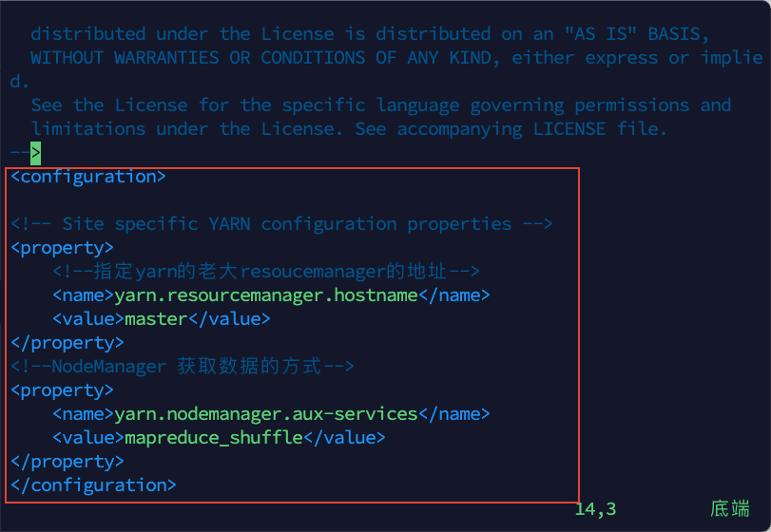Click the first closing </property> tag
The height and width of the screenshot is (532, 771).
pyautogui.click(x=67, y=343)
